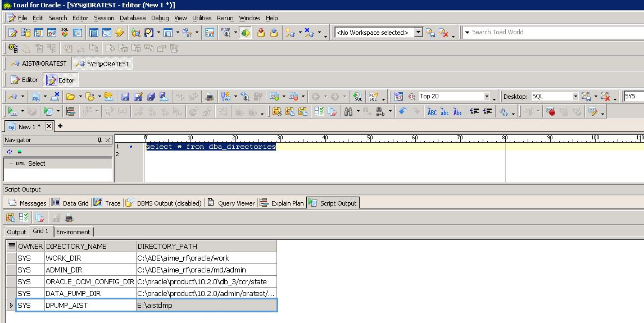Expand the execute statement arrow dropdown
Screen dimensions: 644x323
(x=22, y=112)
